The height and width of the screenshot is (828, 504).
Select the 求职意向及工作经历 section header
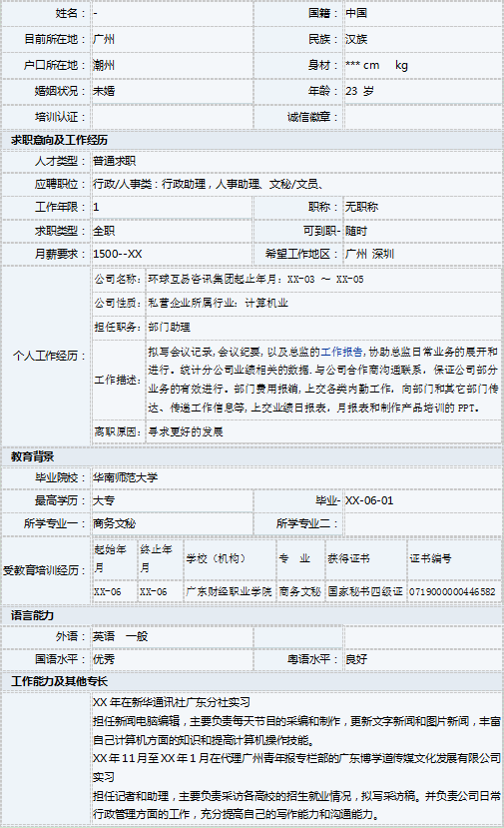pyautogui.click(x=59, y=140)
